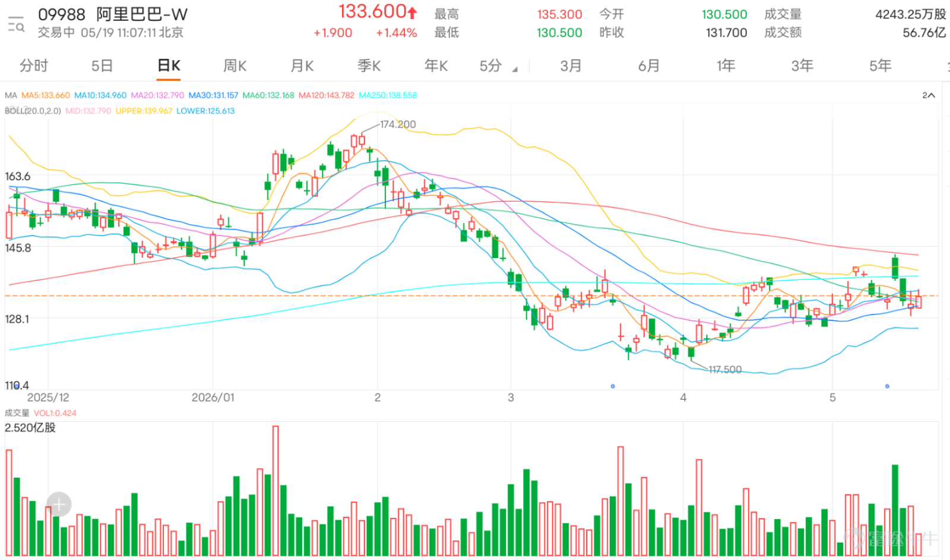This screenshot has height=560, width=950.
Task: Set the chart range to 3年
Action: pos(802,66)
